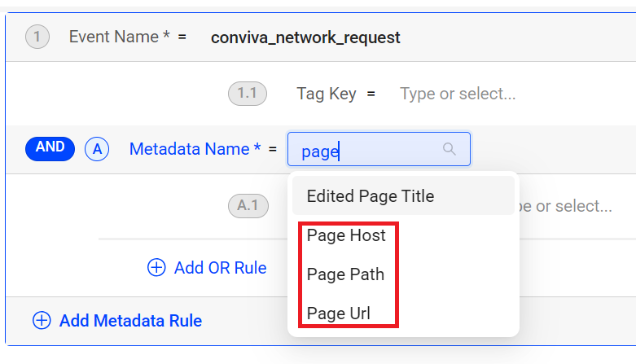The width and height of the screenshot is (636, 364).
Task: Choose Page Host from the suggestions
Action: (x=346, y=235)
